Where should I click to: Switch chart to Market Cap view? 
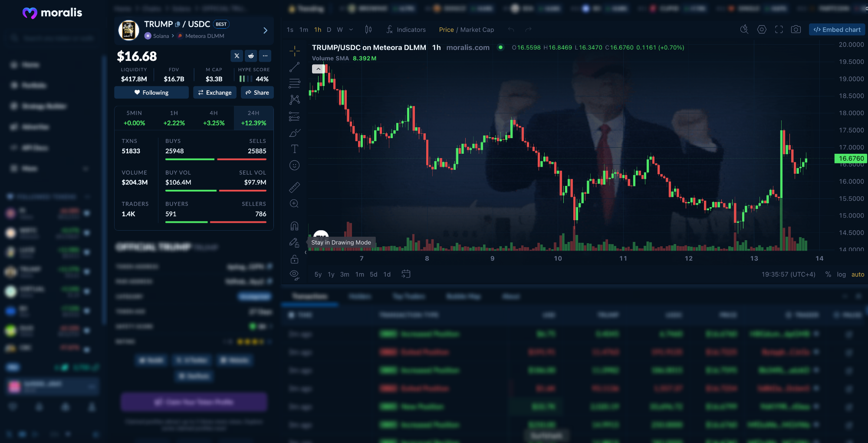[477, 30]
